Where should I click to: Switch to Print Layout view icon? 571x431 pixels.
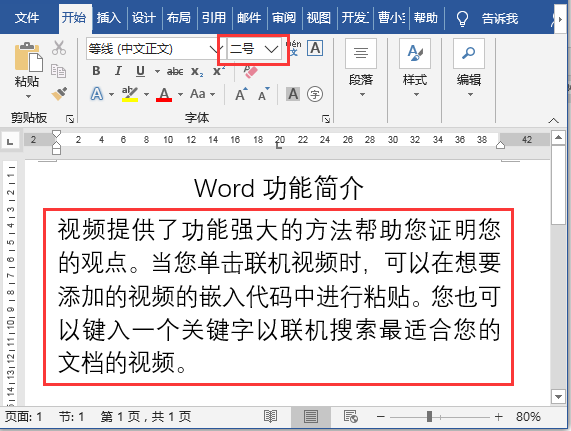pyautogui.click(x=311, y=416)
